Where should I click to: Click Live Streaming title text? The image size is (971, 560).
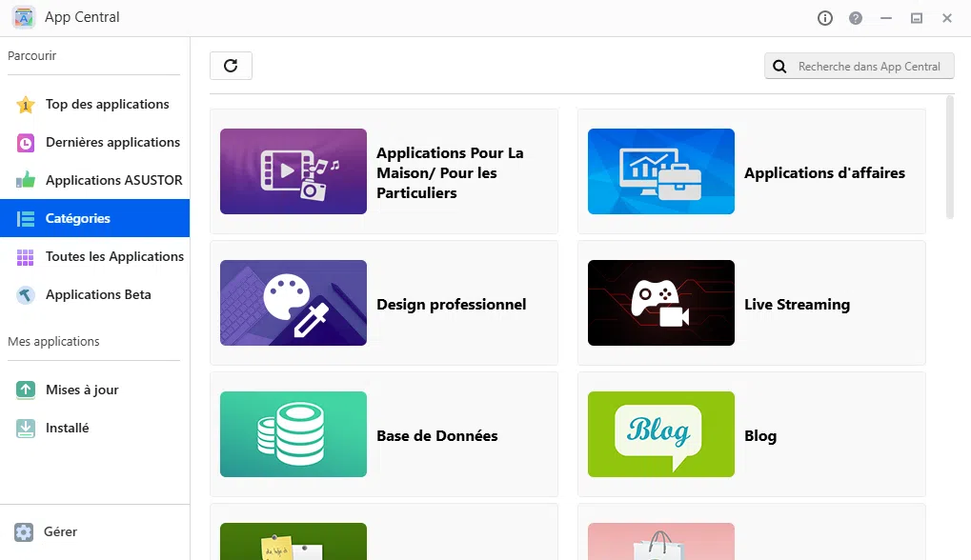(797, 305)
